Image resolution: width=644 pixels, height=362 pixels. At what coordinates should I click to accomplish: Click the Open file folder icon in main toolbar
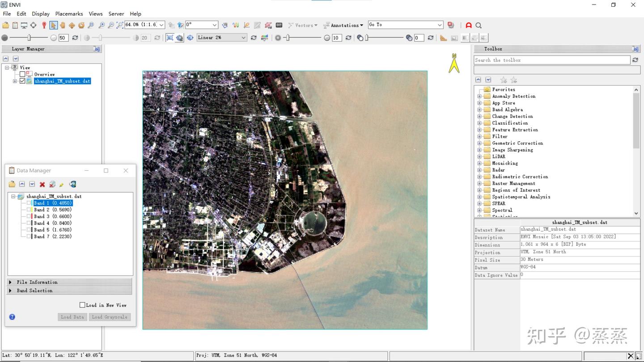(5, 25)
